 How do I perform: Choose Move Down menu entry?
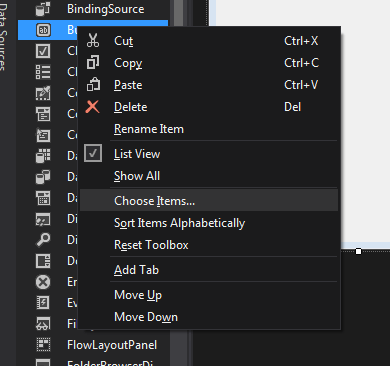(x=209, y=317)
